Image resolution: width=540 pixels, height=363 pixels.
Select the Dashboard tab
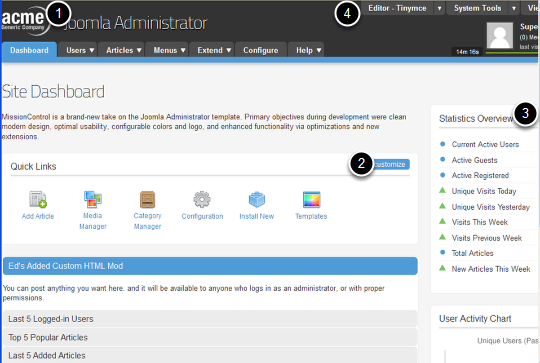29,50
